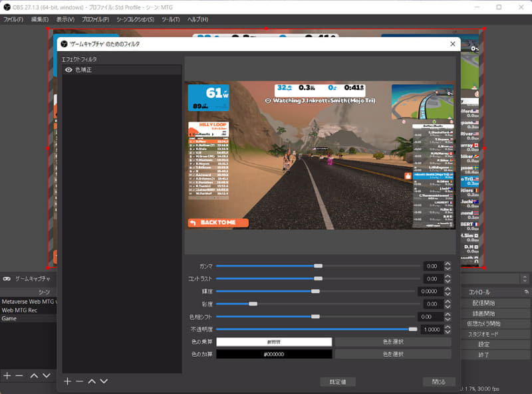This screenshot has width=532, height=394.
Task: Click the game capture controller icon
Action: coord(7,278)
